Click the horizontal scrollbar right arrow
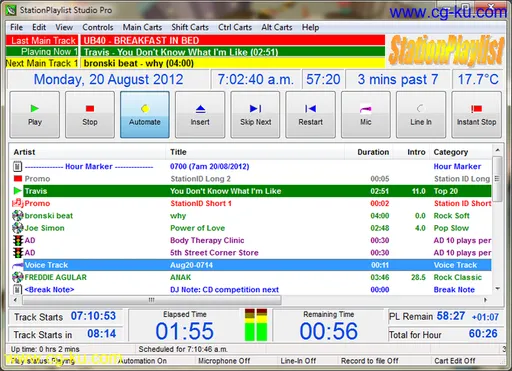 (485, 300)
